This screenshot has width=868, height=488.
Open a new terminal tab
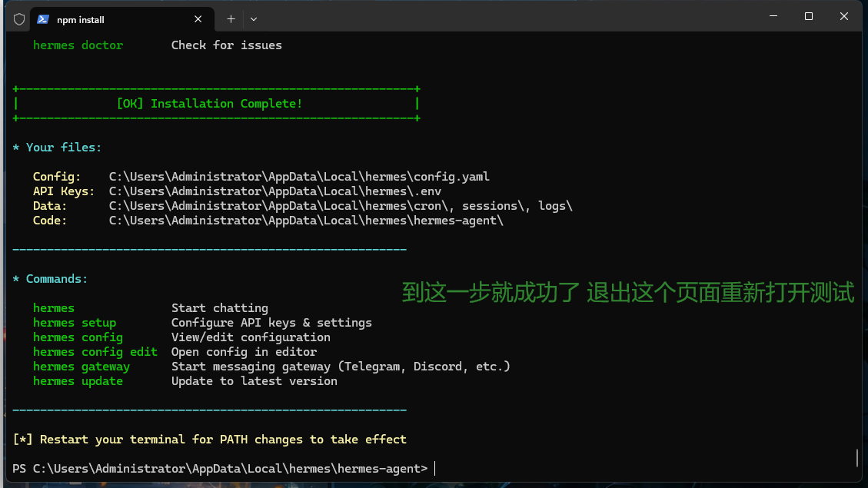tap(231, 19)
